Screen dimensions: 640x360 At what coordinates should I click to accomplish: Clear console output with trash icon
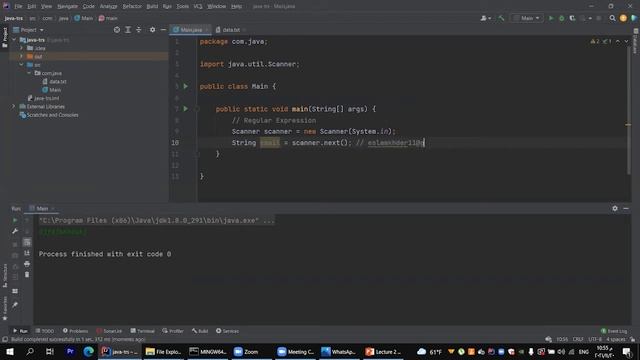(x=27, y=275)
